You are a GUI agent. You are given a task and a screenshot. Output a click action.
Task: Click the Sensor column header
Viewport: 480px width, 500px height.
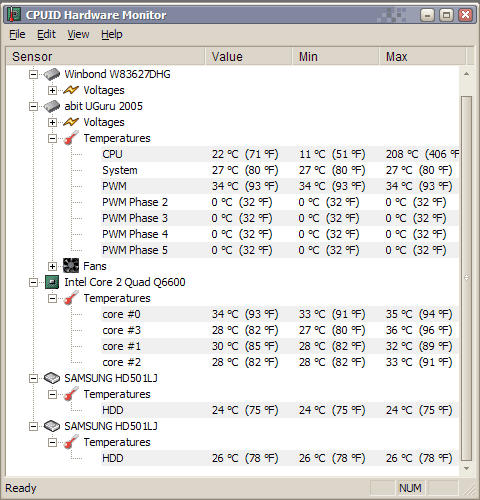[x=106, y=56]
